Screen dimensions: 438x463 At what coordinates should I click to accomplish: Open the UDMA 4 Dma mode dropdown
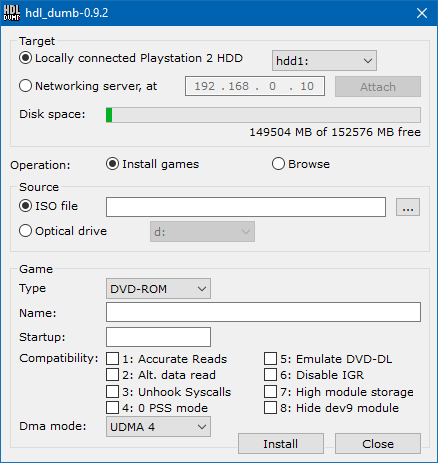(158, 427)
